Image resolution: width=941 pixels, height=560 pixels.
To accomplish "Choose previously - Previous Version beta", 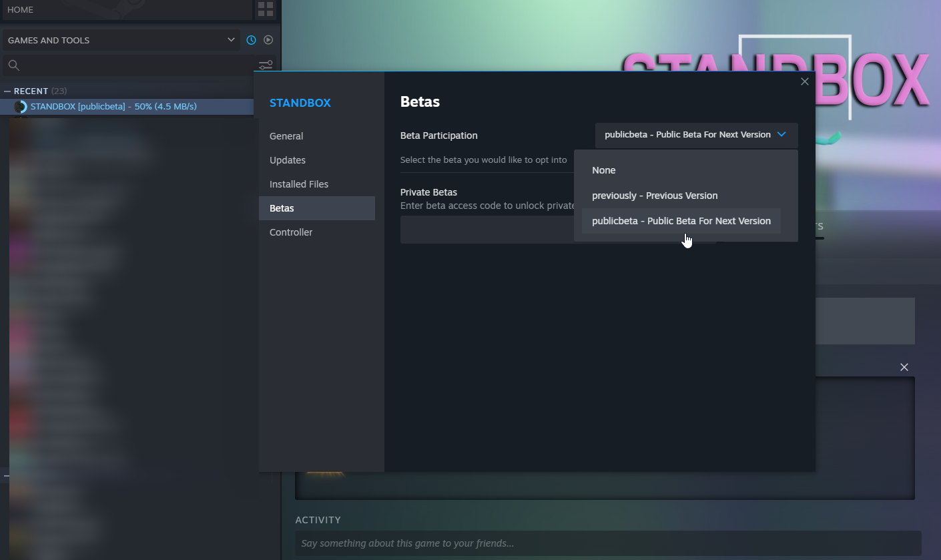I will coord(655,195).
